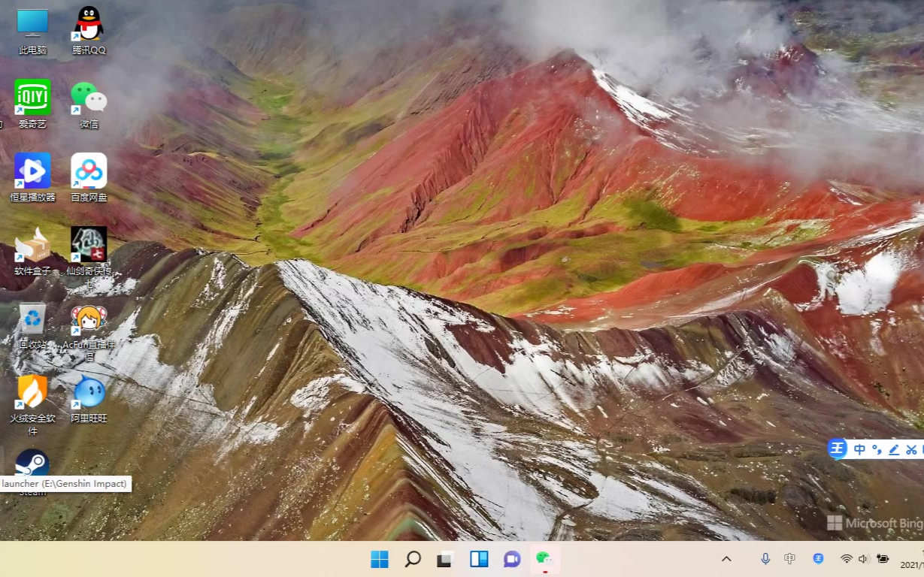Viewport: 924px width, 577px height.
Task: Toggle taskbar input language indicator
Action: tap(789, 559)
